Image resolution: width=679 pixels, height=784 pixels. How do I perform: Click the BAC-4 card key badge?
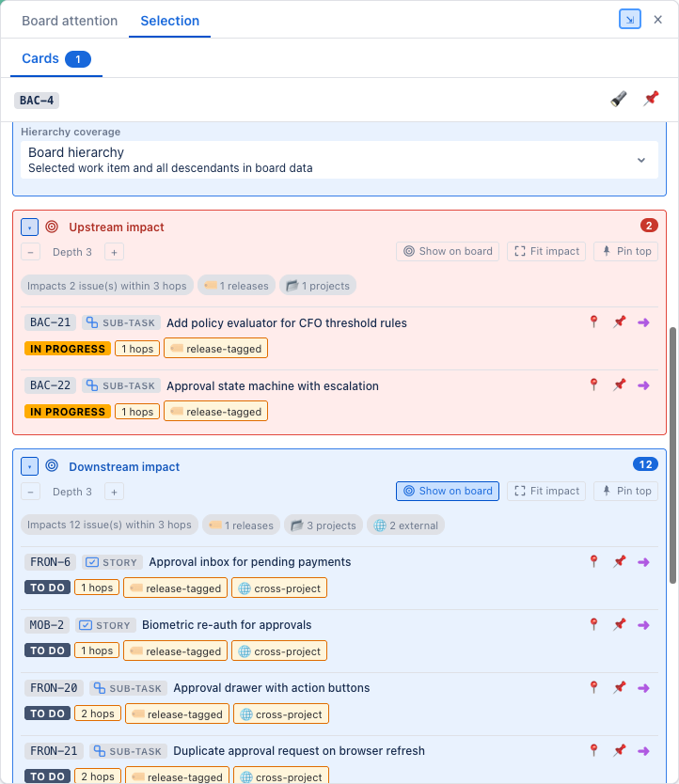[37, 100]
